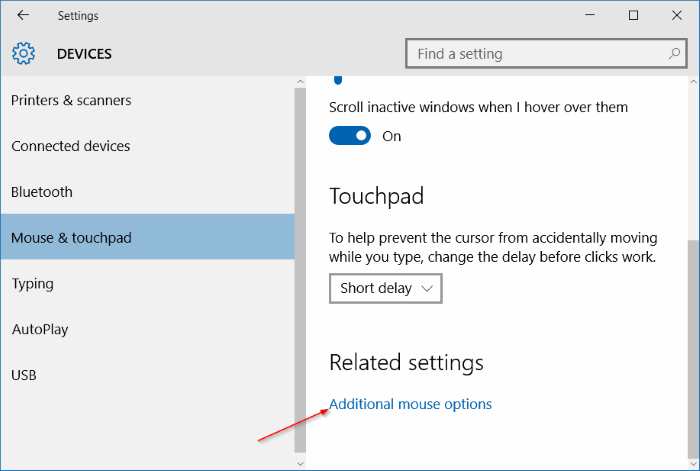Open Printers & scanners section
Viewport: 700px width, 471px height.
pos(71,100)
